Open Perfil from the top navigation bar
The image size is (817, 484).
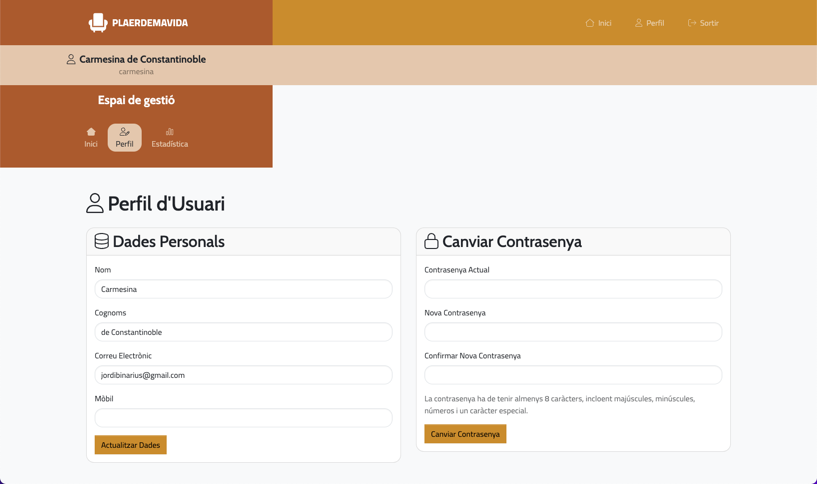coord(655,23)
